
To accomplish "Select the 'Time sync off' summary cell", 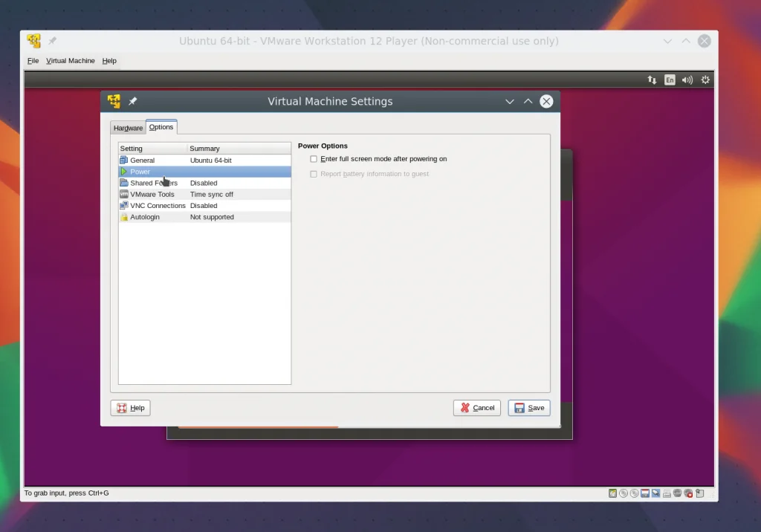I will point(212,194).
